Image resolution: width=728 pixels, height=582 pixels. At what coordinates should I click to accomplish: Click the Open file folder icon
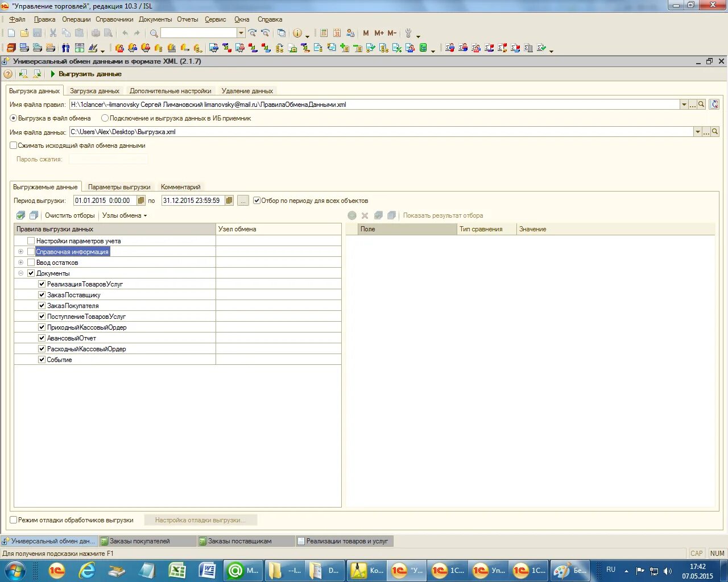point(24,33)
